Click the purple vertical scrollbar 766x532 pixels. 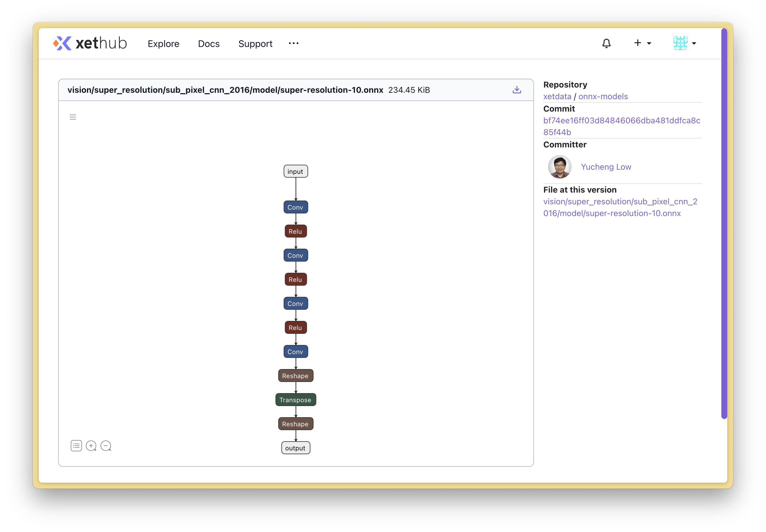tap(724, 223)
